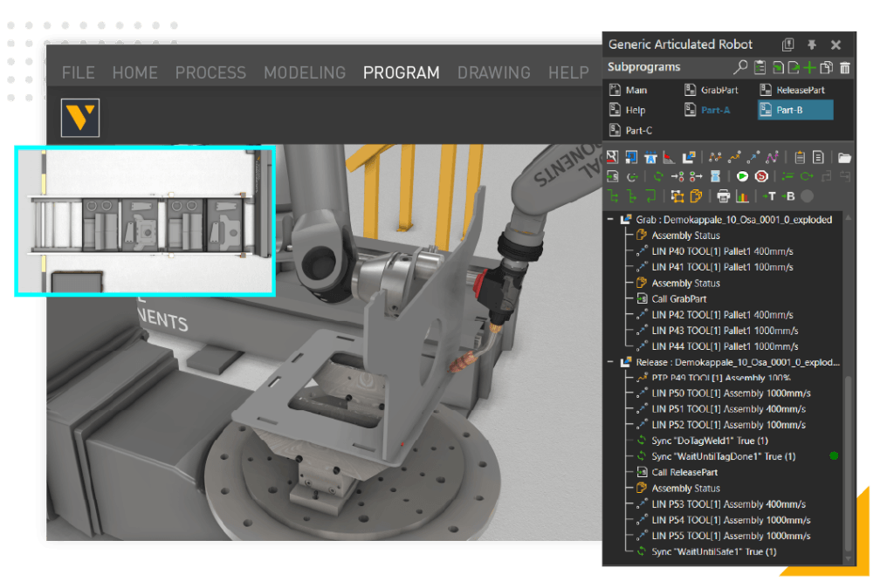The height and width of the screenshot is (588, 894).
Task: Select 'LIN P43 TOOL[1] Pallet1 1000mm/s' statement
Action: tap(718, 331)
